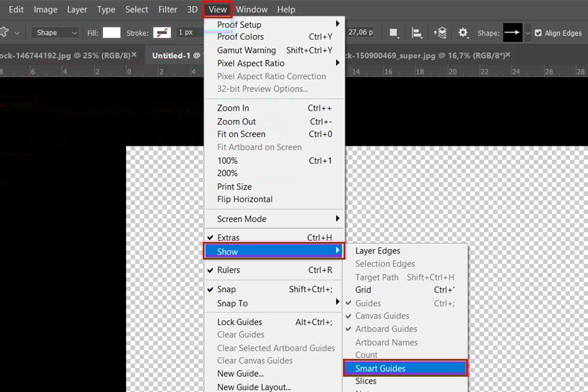
Task: Click Fit on Screen in View menu
Action: coord(241,134)
